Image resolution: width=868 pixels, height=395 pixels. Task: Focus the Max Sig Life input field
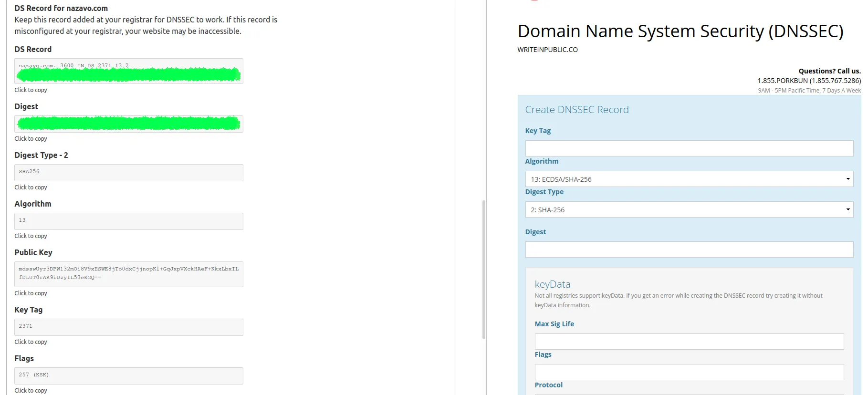point(689,342)
